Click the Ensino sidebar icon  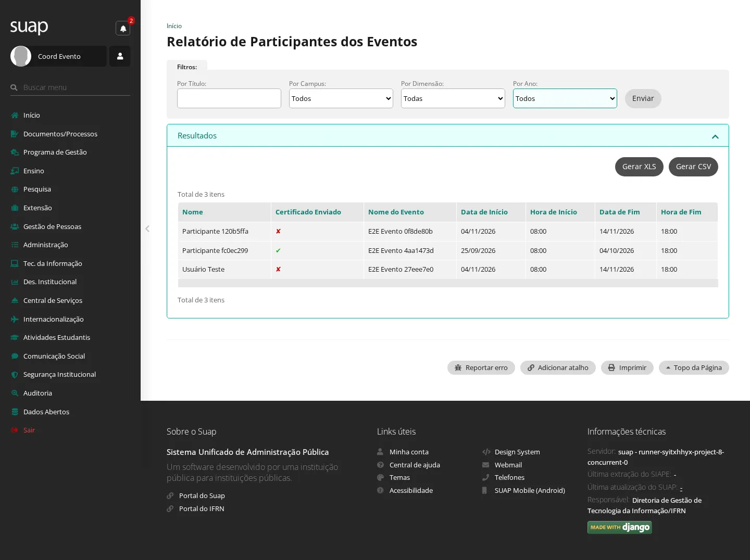[15, 171]
